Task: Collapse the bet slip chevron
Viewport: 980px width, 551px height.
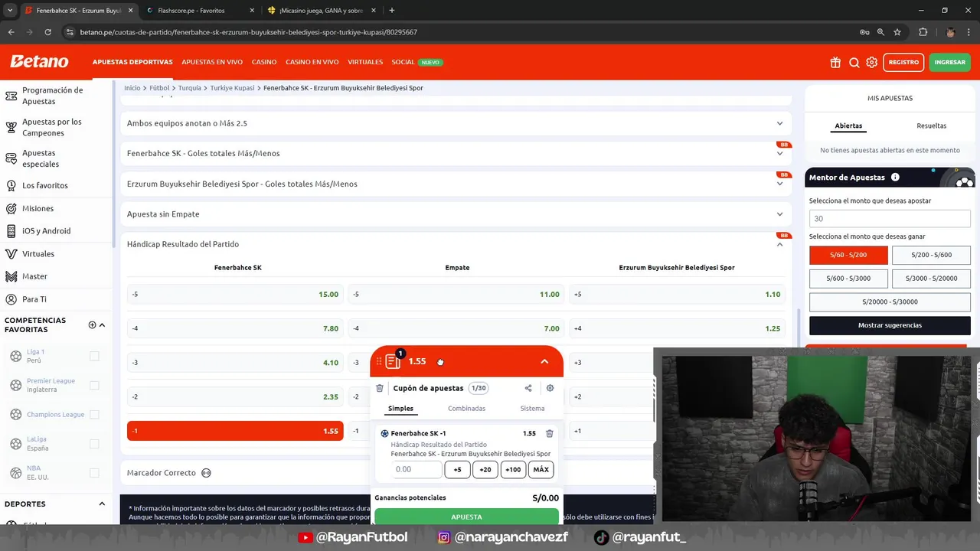Action: [544, 361]
